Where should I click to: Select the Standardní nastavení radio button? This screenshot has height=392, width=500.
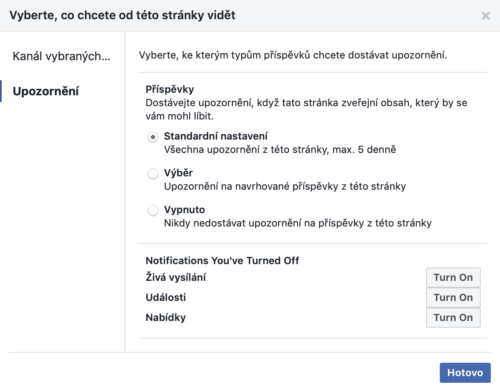153,137
